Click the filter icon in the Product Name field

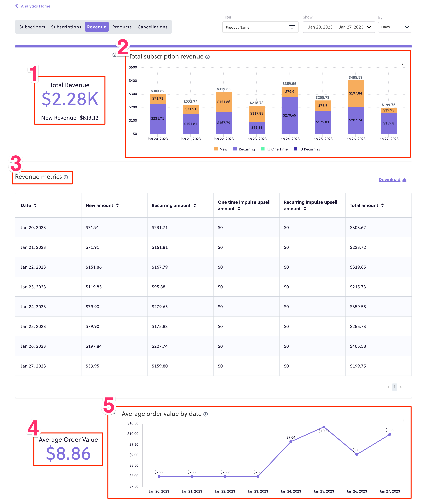pyautogui.click(x=293, y=27)
